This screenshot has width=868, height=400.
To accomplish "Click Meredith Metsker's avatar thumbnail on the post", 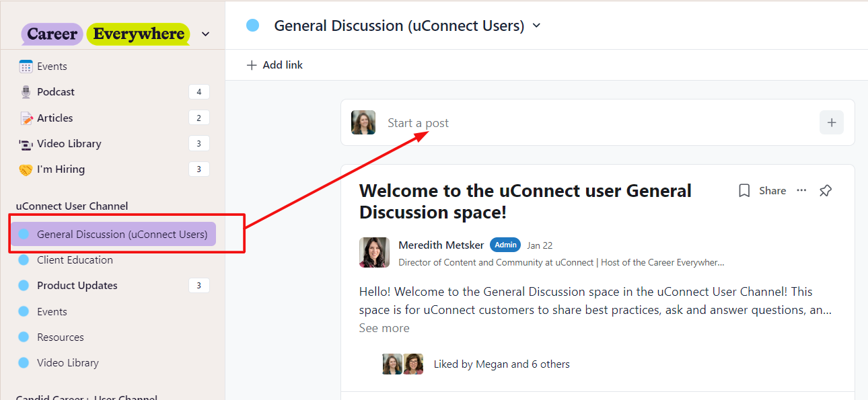I will pyautogui.click(x=374, y=252).
